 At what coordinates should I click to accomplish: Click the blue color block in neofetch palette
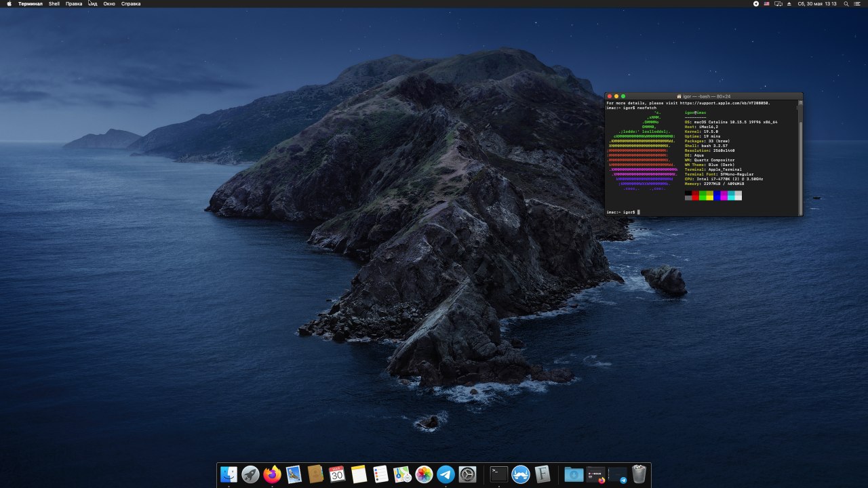[x=717, y=196]
